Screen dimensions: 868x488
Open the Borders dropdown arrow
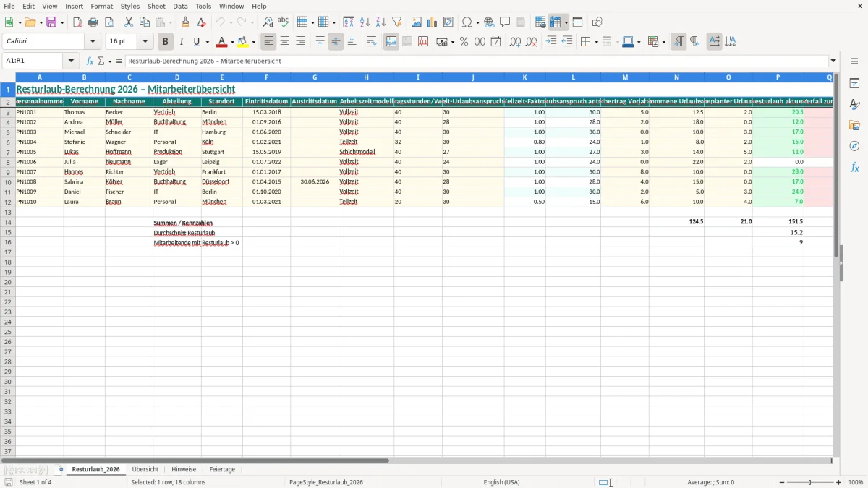pyautogui.click(x=595, y=42)
